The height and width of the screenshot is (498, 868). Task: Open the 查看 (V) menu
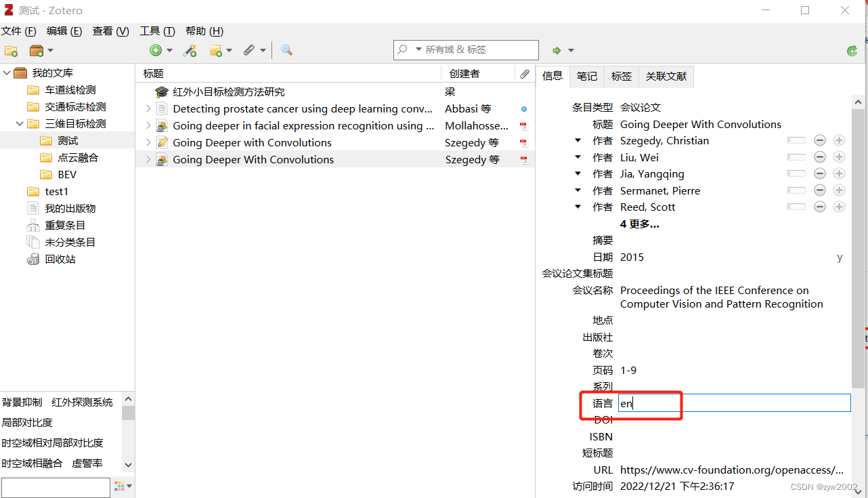(x=110, y=31)
